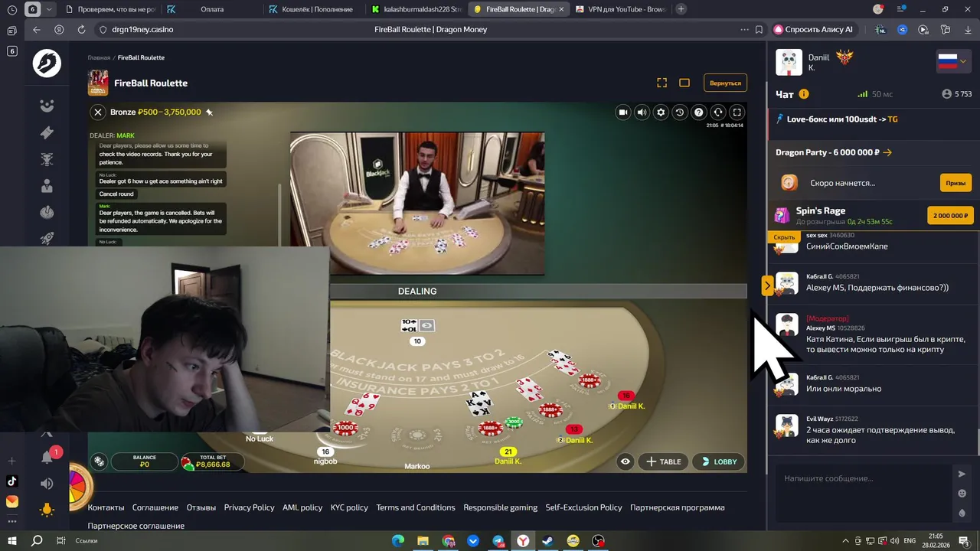Open the live dealer sidebar icon
The width and height of the screenshot is (980, 551).
coord(47,186)
